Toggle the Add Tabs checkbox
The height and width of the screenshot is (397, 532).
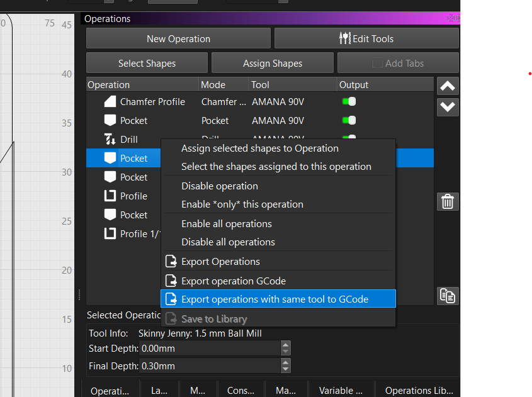tap(377, 63)
